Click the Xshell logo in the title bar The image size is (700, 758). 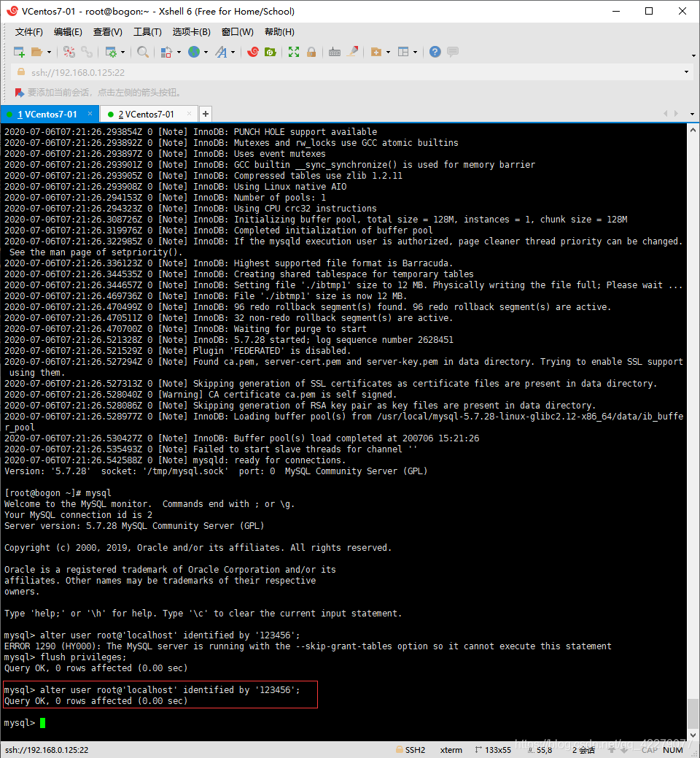12,11
